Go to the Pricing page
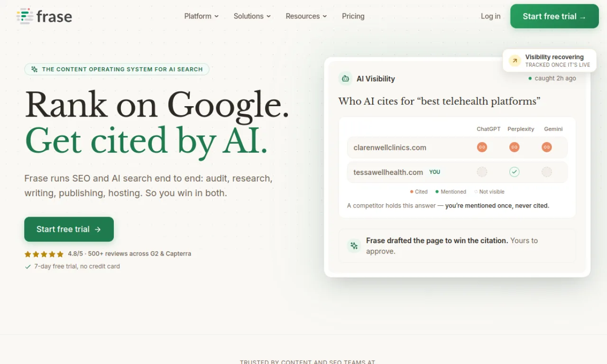The width and height of the screenshot is (607, 364). click(353, 16)
